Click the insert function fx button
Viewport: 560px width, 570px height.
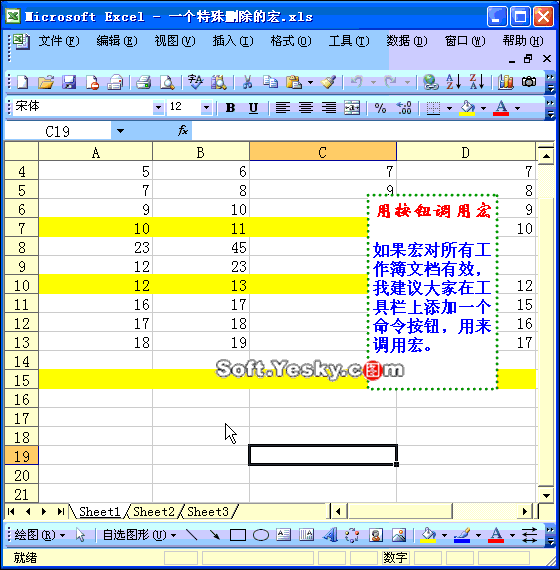pos(183,131)
